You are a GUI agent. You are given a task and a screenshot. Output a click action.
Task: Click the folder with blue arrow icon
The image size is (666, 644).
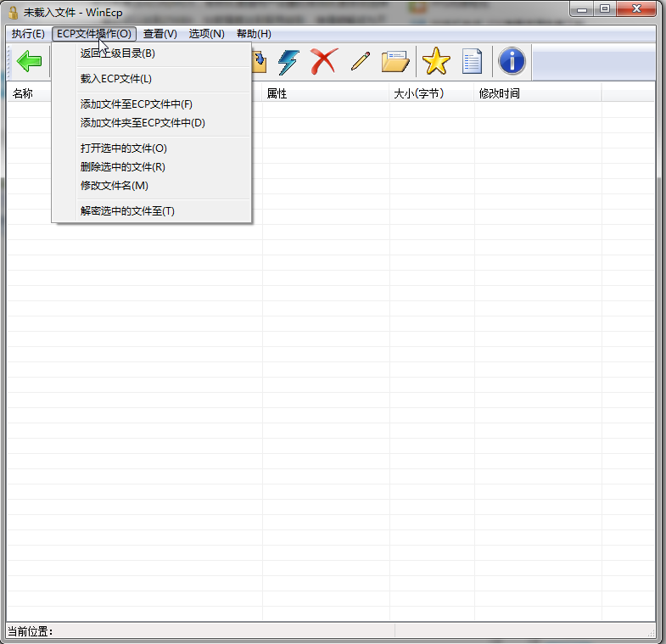[x=259, y=62]
